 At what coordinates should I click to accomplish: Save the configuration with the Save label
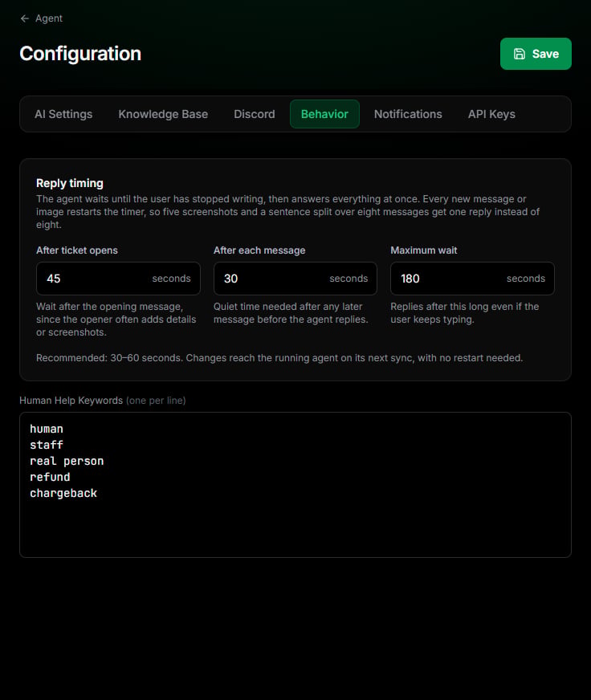click(545, 54)
